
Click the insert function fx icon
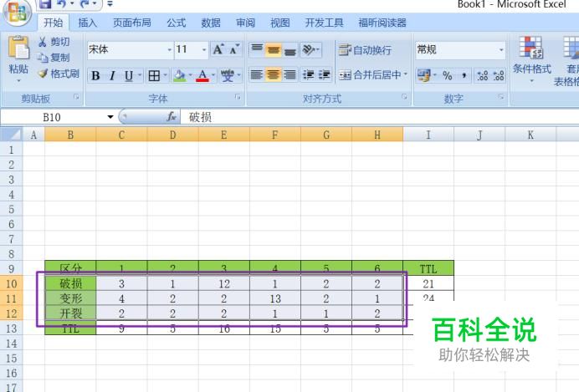coord(172,117)
